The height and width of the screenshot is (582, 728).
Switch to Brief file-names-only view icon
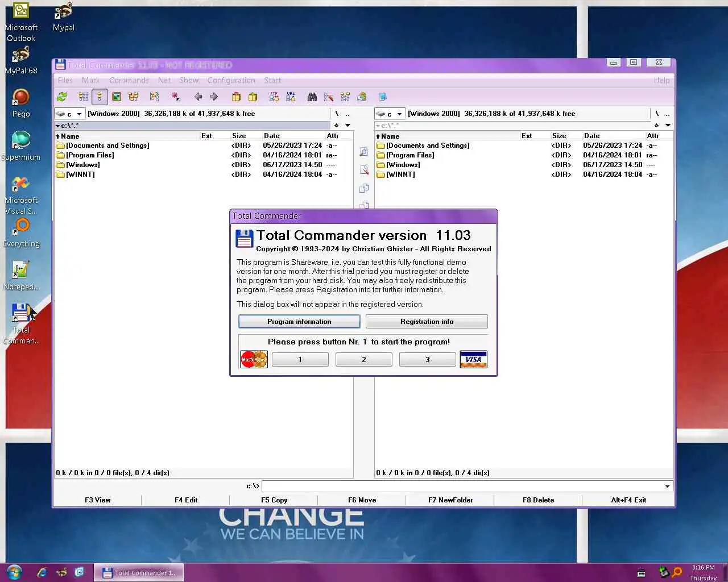coord(84,97)
